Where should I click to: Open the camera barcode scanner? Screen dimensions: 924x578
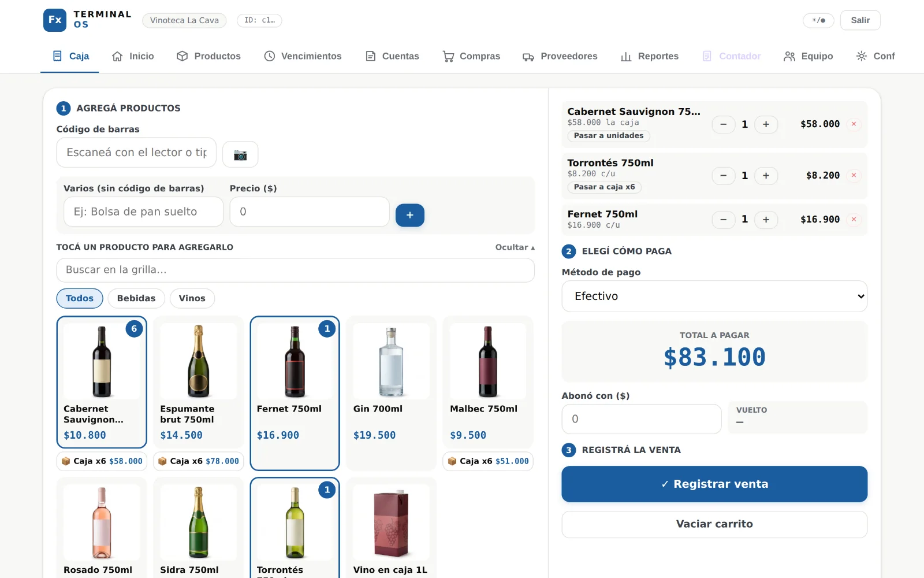[240, 155]
